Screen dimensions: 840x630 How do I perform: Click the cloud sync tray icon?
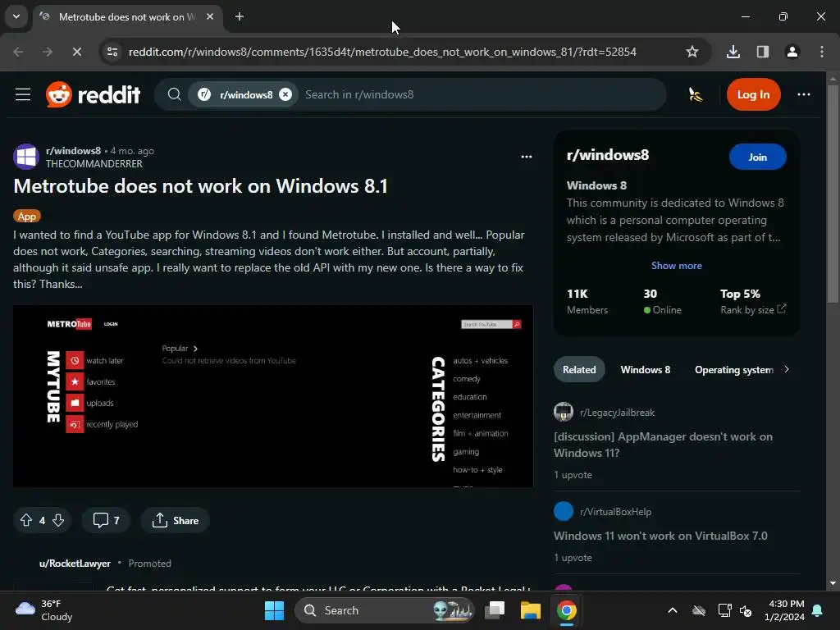point(699,610)
